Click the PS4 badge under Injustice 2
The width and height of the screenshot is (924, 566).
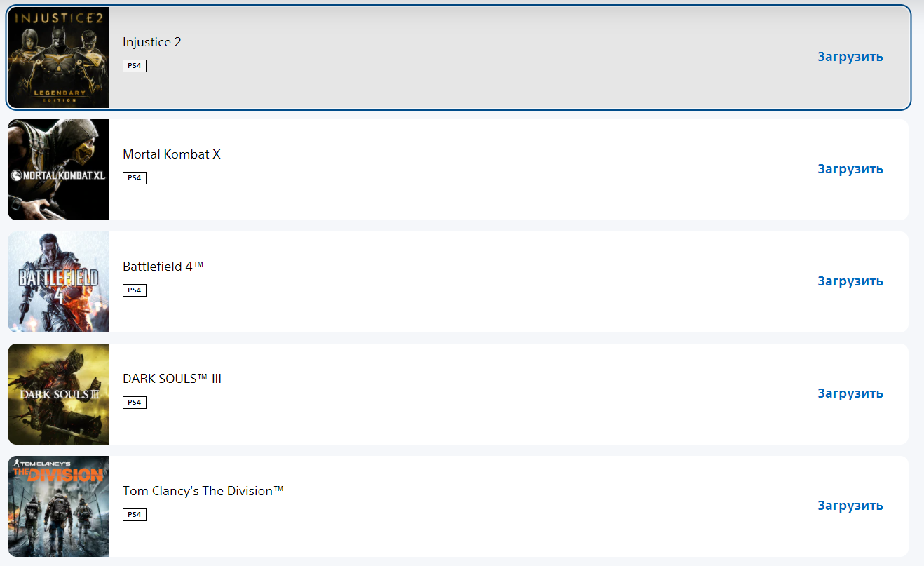point(135,66)
